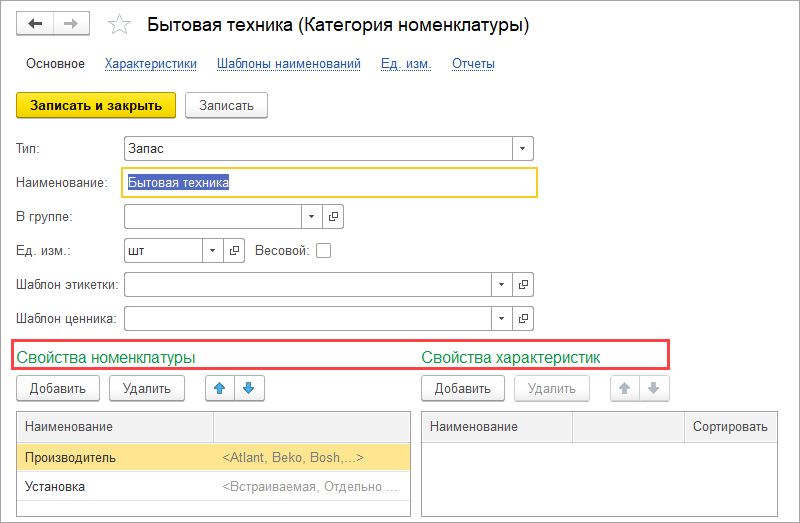Open the Ед. изм. dropdown arrow
The image size is (800, 523).
(x=212, y=251)
